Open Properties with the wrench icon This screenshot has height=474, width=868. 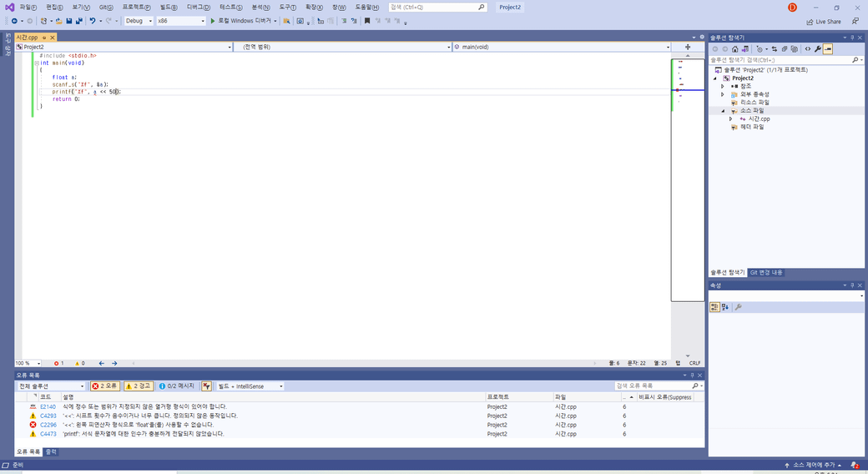click(818, 49)
